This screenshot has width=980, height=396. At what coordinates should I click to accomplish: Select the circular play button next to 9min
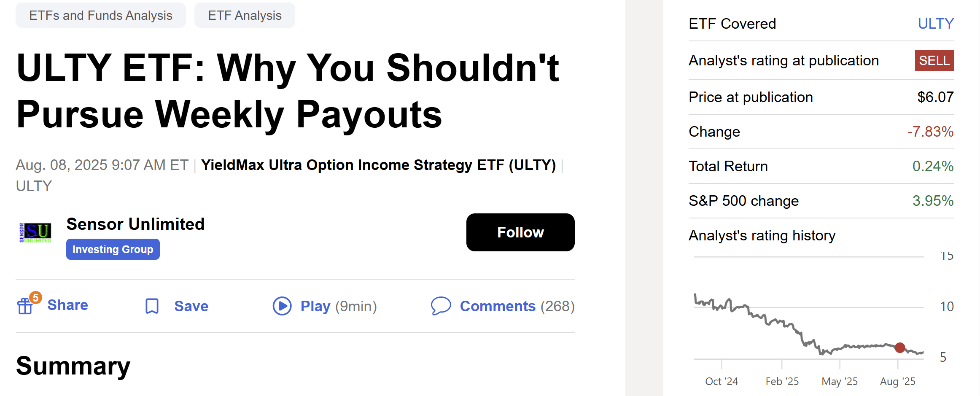point(282,306)
